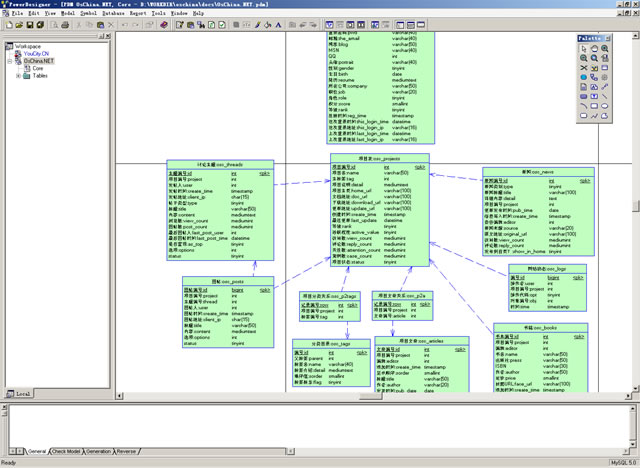640x468 pixels.
Task: Switch to the Reverse output tab
Action: point(126,451)
